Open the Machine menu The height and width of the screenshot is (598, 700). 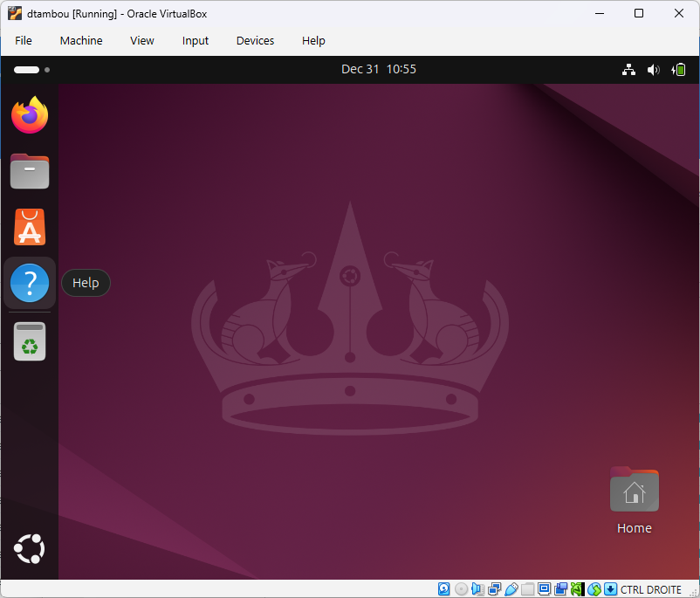[x=81, y=41]
